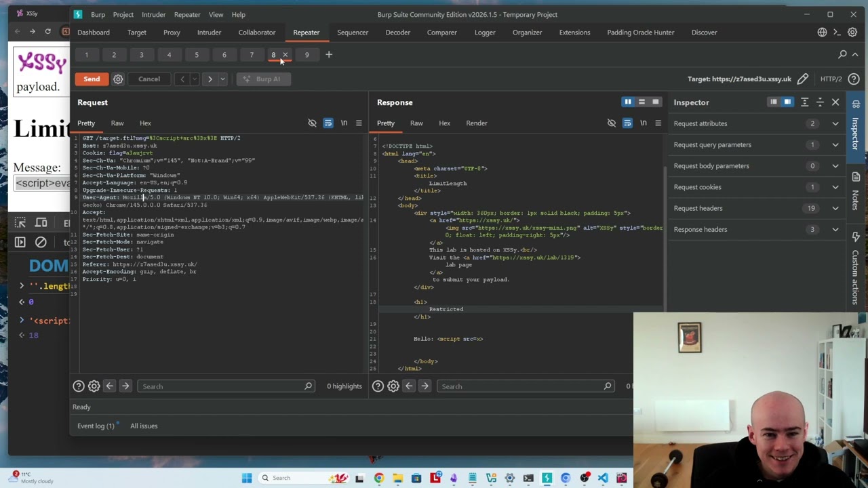Open Burp browser globe icon

point(822,32)
